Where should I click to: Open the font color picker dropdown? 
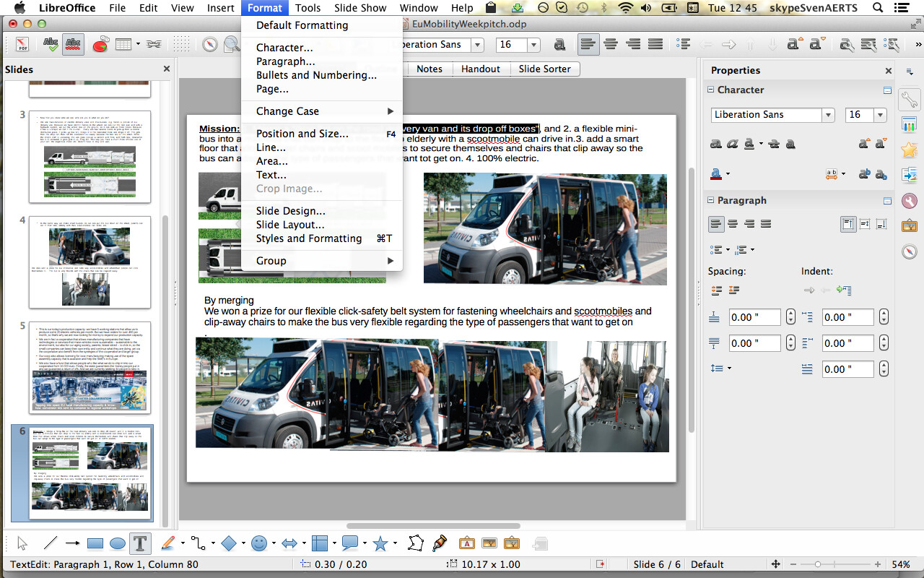[x=727, y=173]
